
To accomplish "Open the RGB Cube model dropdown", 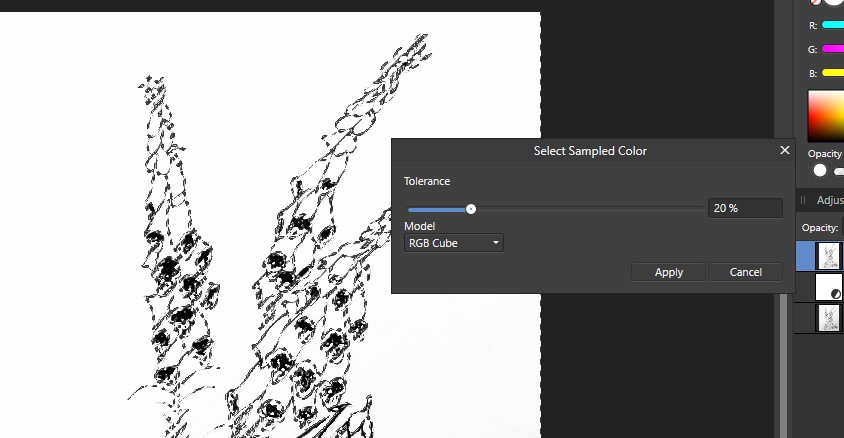I will pos(454,243).
